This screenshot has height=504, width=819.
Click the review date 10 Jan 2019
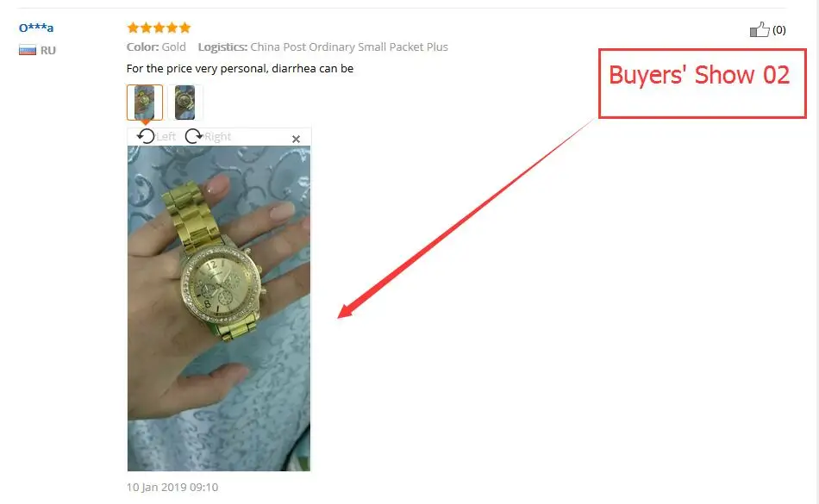point(172,487)
